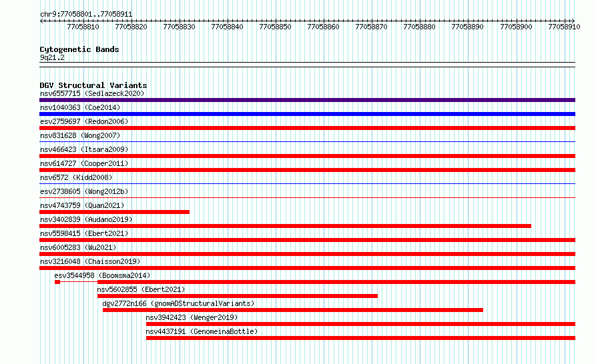594x364 pixels.
Task: Click the red nsv3942423 Wenger2019 bar
Action: (360, 324)
